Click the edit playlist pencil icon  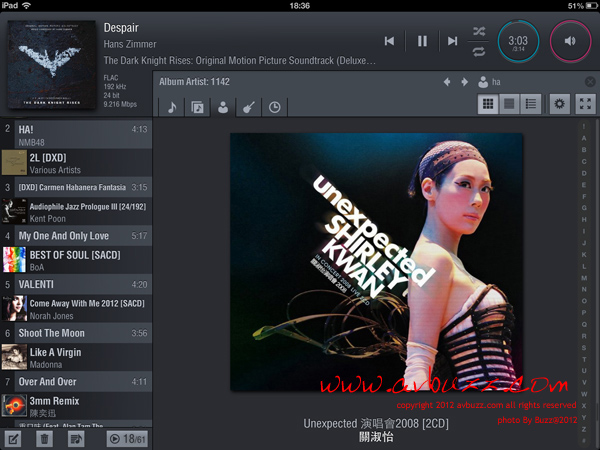pyautogui.click(x=14, y=438)
